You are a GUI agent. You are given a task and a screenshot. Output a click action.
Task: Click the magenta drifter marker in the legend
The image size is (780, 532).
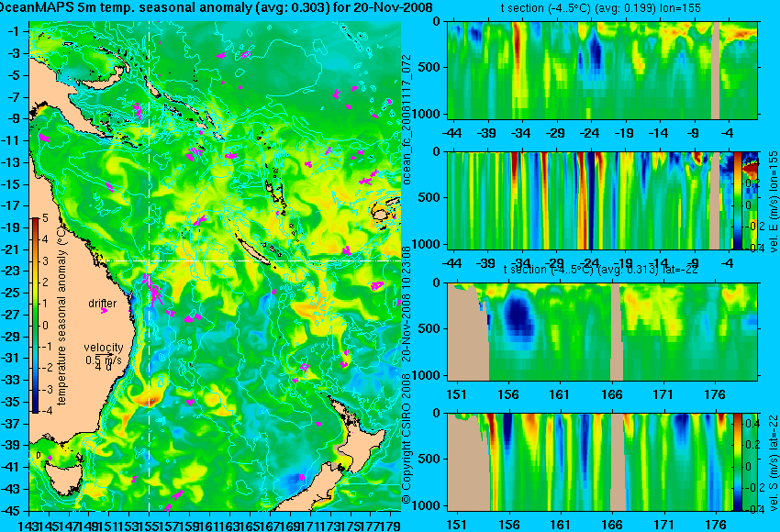[x=104, y=311]
